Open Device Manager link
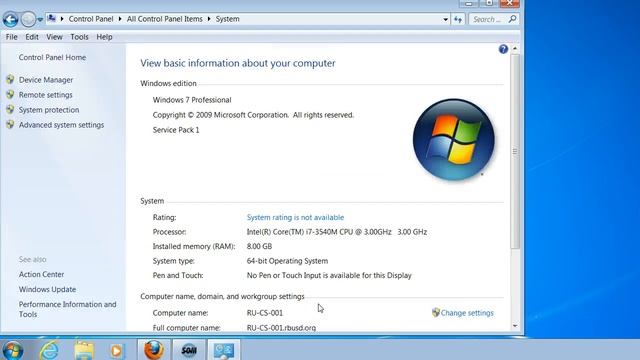The width and height of the screenshot is (640, 360). pyautogui.click(x=46, y=80)
